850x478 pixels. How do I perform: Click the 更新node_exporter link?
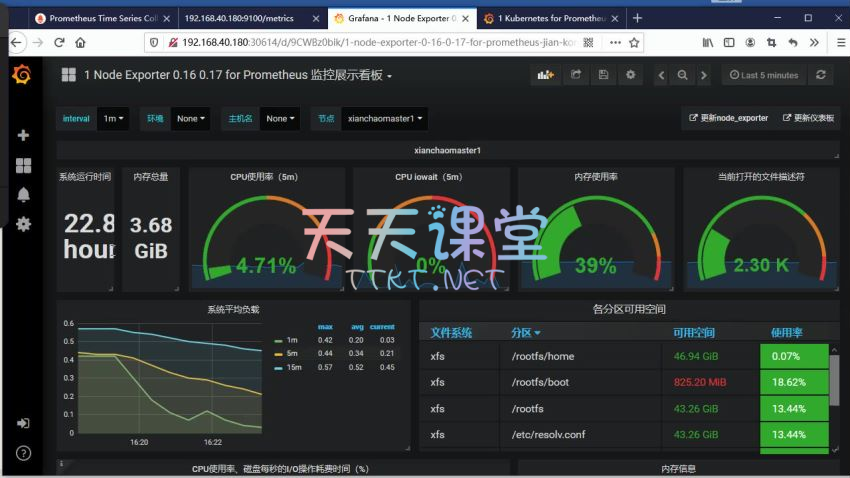[x=728, y=118]
